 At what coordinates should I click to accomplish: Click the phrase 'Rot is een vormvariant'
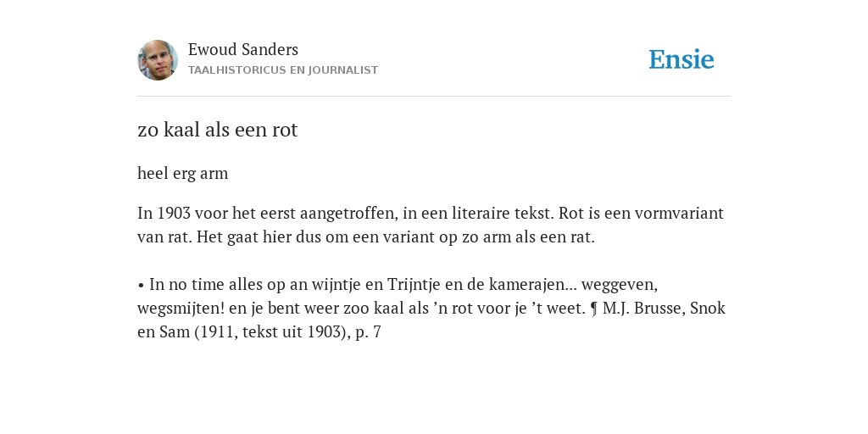tap(641, 213)
